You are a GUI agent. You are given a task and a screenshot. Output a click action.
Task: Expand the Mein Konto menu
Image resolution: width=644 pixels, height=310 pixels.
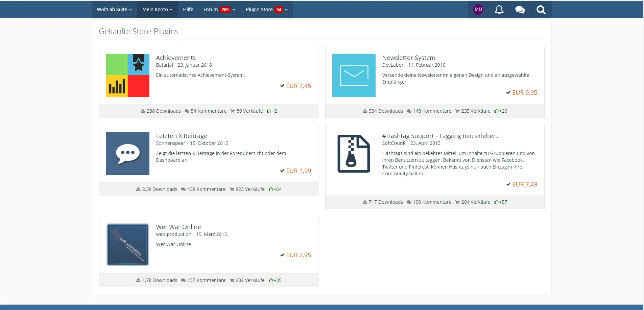[x=157, y=9]
